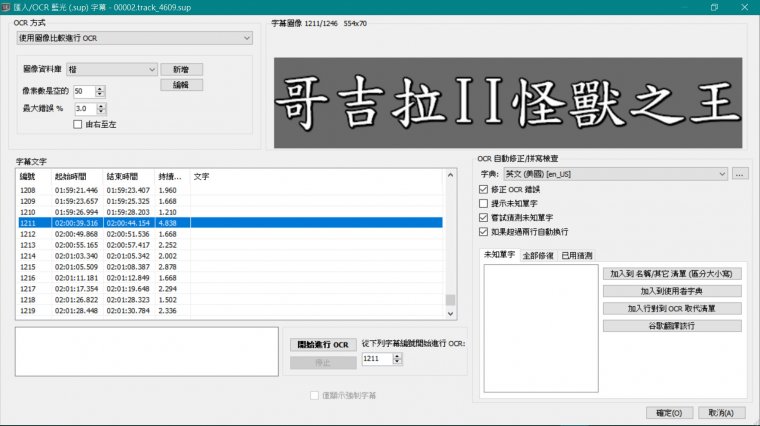This screenshot has height=426, width=760.
Task: Click the 取消(A) button
Action: (721, 413)
